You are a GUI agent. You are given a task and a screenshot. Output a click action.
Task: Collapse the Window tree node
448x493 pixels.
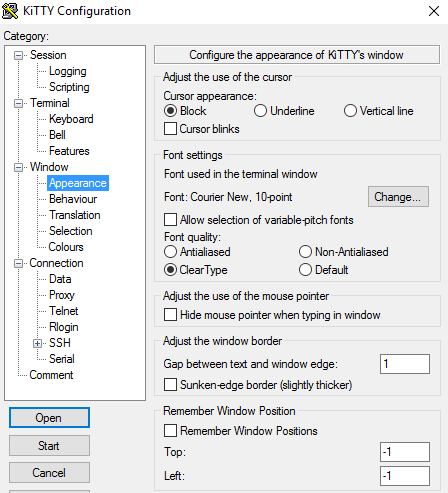[x=19, y=167]
